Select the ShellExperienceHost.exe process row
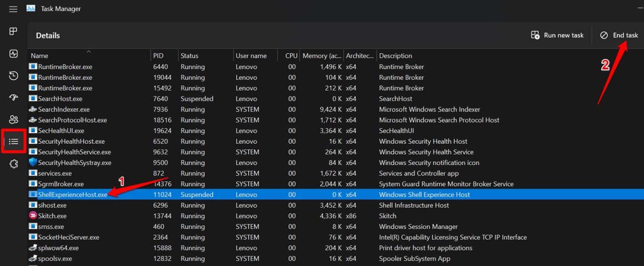The height and width of the screenshot is (266, 644). (72, 195)
